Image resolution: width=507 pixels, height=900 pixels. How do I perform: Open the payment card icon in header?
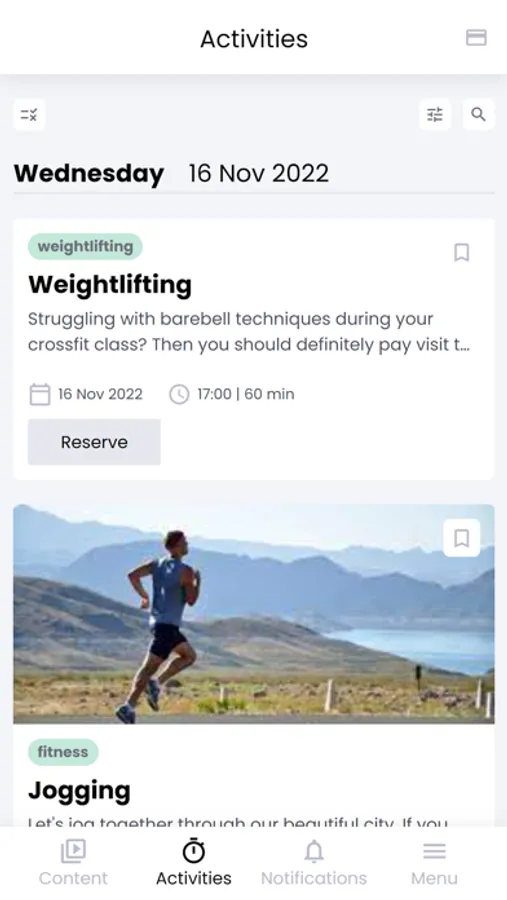(x=476, y=38)
